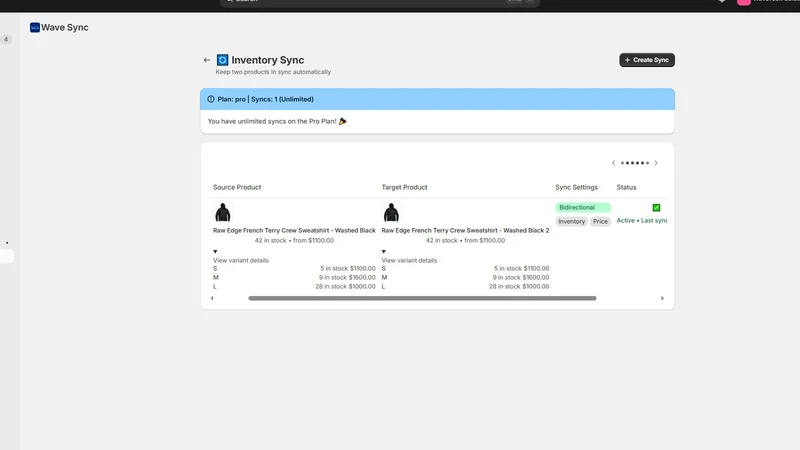Click the Inventory sync setting tag
The height and width of the screenshot is (450, 800).
[571, 221]
